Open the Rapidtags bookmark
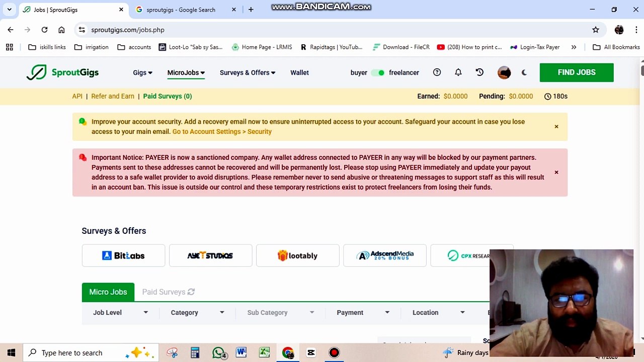 (332, 47)
